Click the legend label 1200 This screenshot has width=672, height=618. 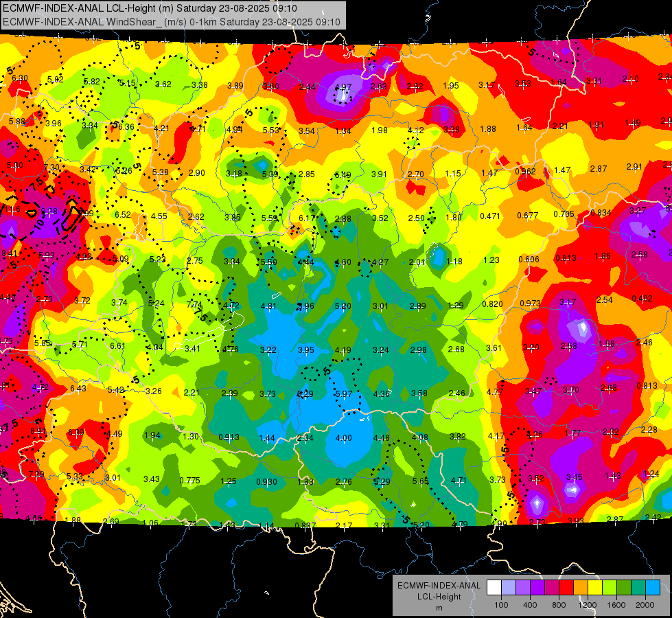click(587, 605)
